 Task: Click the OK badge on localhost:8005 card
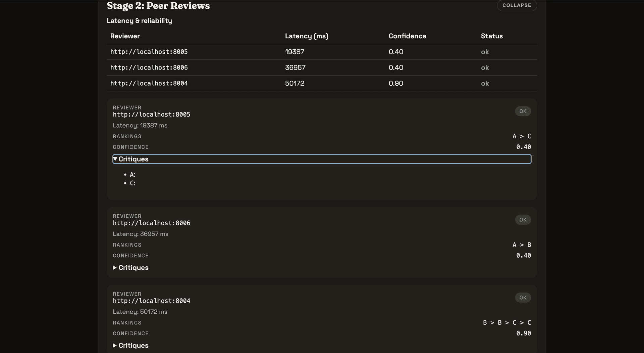[x=523, y=111]
